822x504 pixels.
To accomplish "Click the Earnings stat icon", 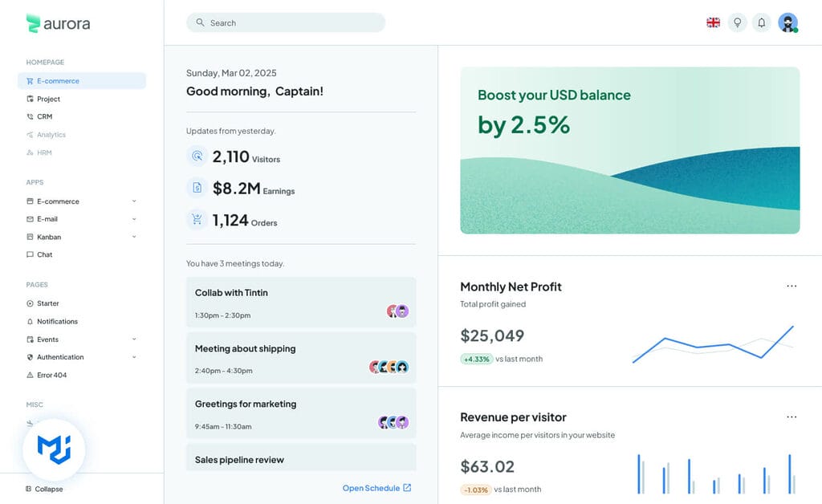I will pos(197,188).
